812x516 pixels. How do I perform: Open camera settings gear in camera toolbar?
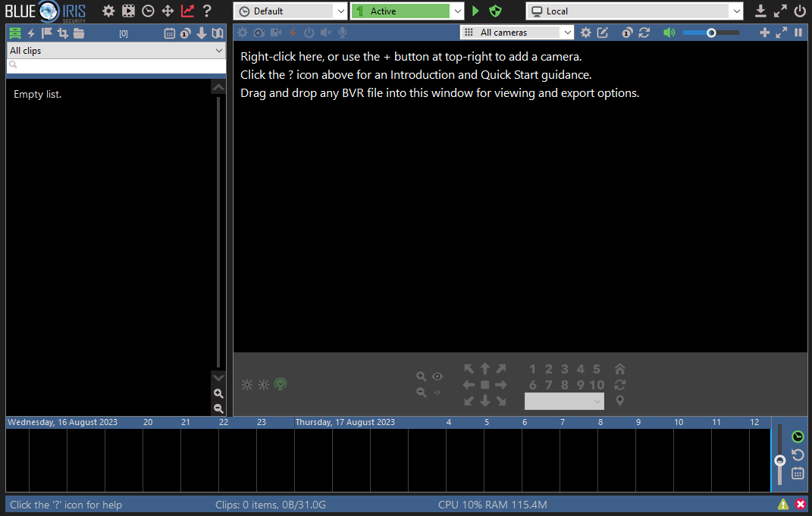[x=243, y=33]
